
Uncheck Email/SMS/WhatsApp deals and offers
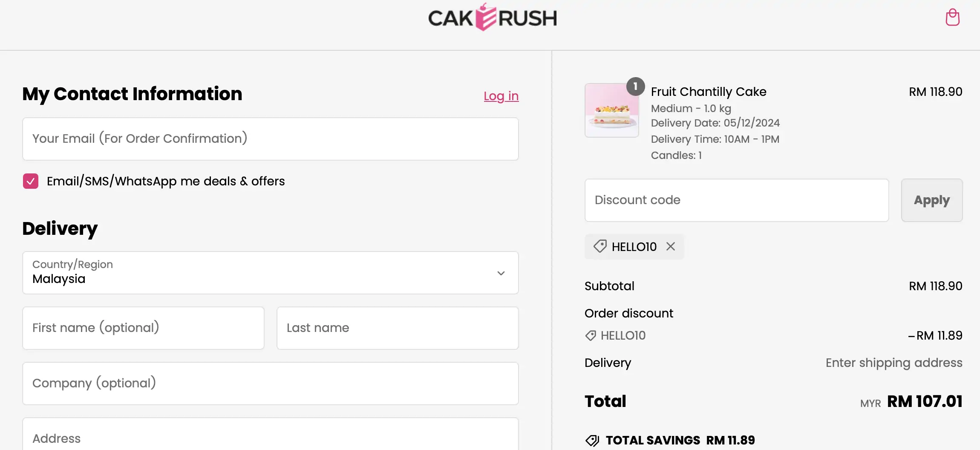coord(31,181)
